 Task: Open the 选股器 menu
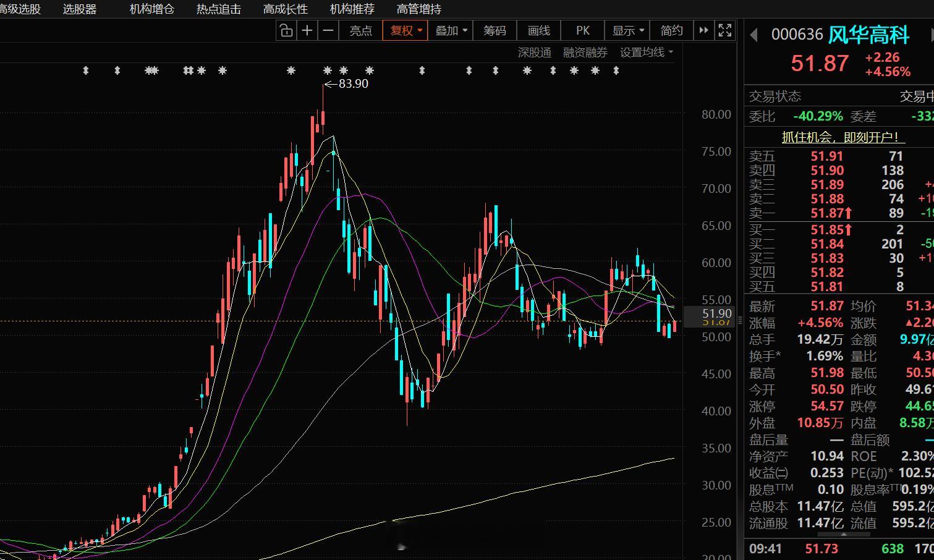[x=80, y=9]
